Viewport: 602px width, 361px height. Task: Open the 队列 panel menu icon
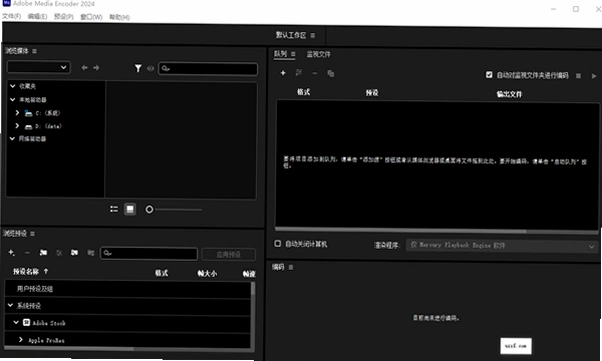(293, 54)
